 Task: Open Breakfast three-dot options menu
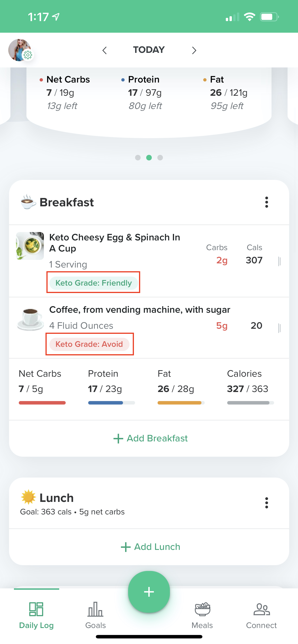point(266,202)
